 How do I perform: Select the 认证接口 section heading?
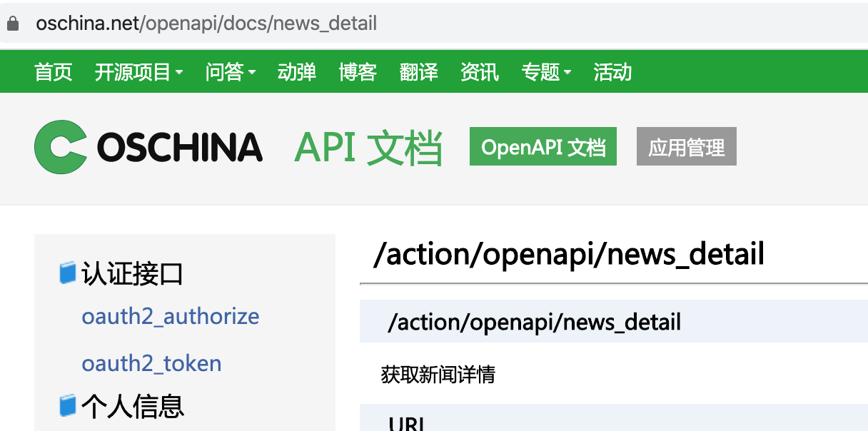(x=132, y=273)
